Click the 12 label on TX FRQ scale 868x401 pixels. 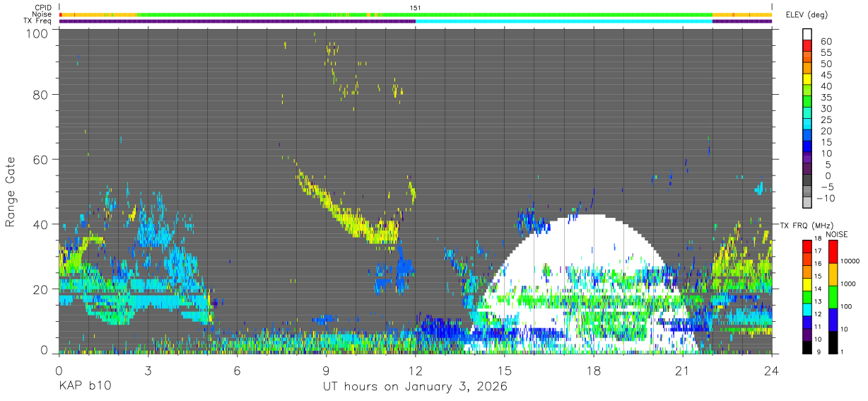pos(817,313)
